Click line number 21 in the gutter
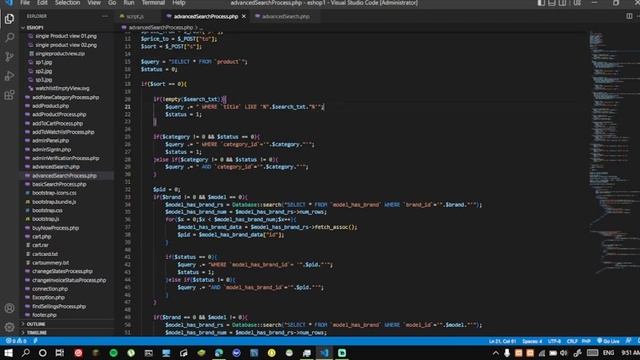The width and height of the screenshot is (640, 360). click(x=128, y=107)
